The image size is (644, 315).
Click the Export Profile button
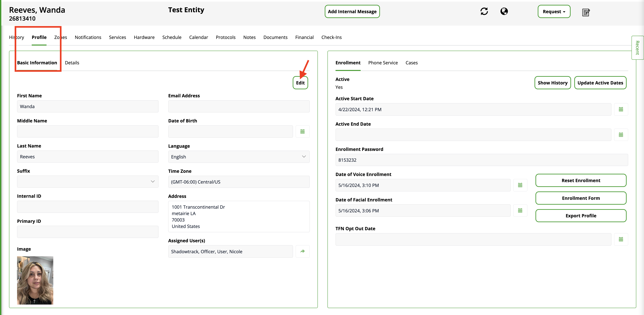click(x=581, y=216)
